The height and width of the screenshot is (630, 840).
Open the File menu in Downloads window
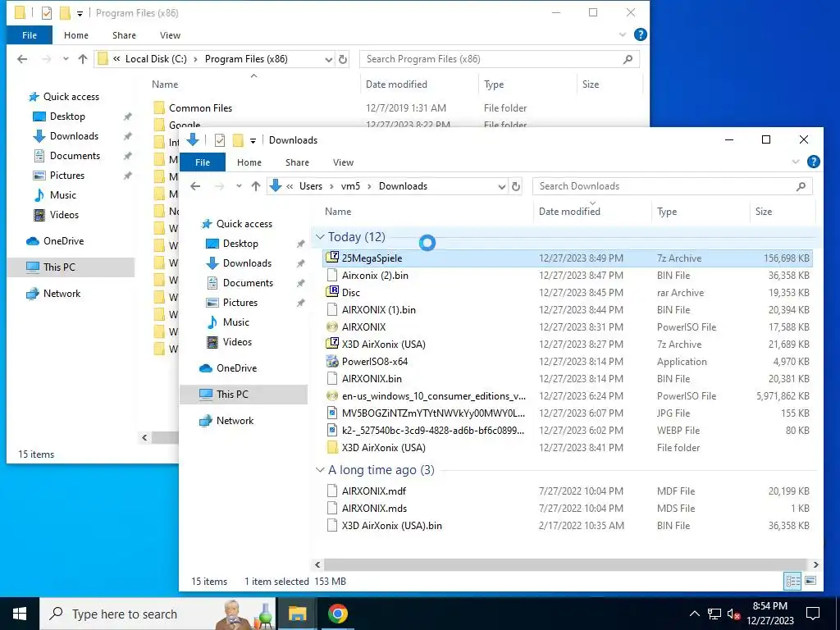(203, 162)
